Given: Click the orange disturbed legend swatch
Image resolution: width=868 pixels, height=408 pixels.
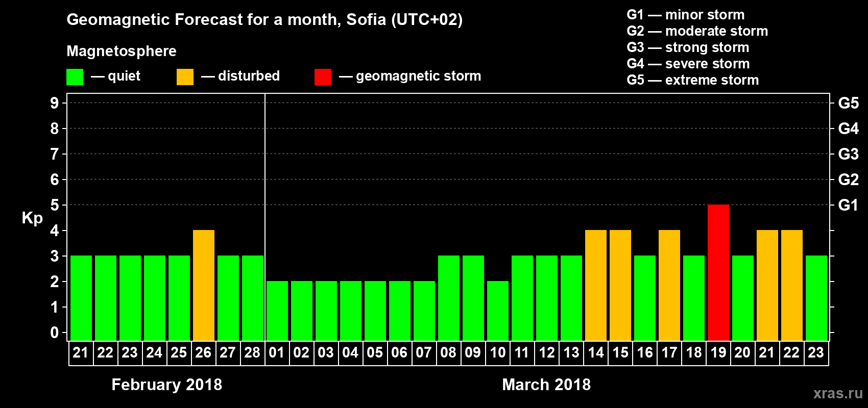Looking at the screenshot, I should [185, 77].
